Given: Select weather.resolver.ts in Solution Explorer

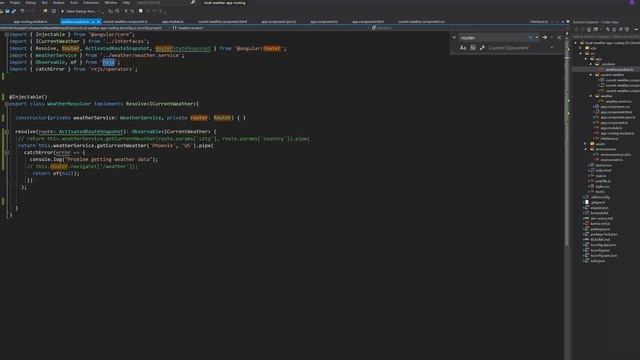Looking at the screenshot, I should click(620, 69).
